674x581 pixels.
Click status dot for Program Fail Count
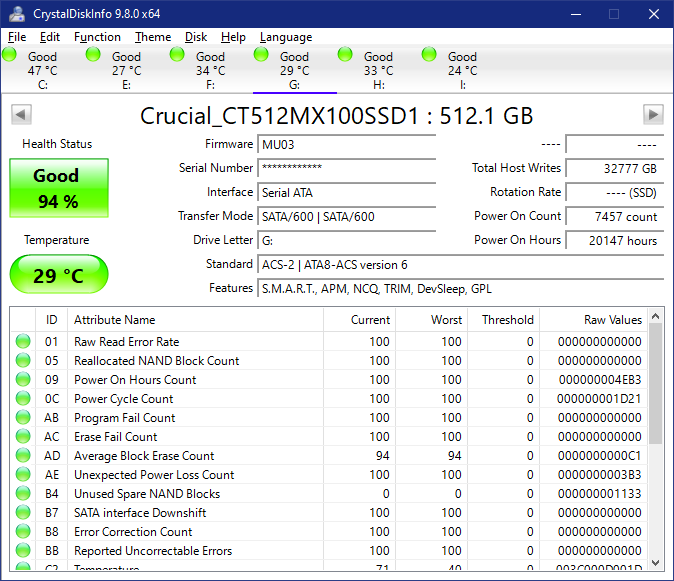(23, 417)
